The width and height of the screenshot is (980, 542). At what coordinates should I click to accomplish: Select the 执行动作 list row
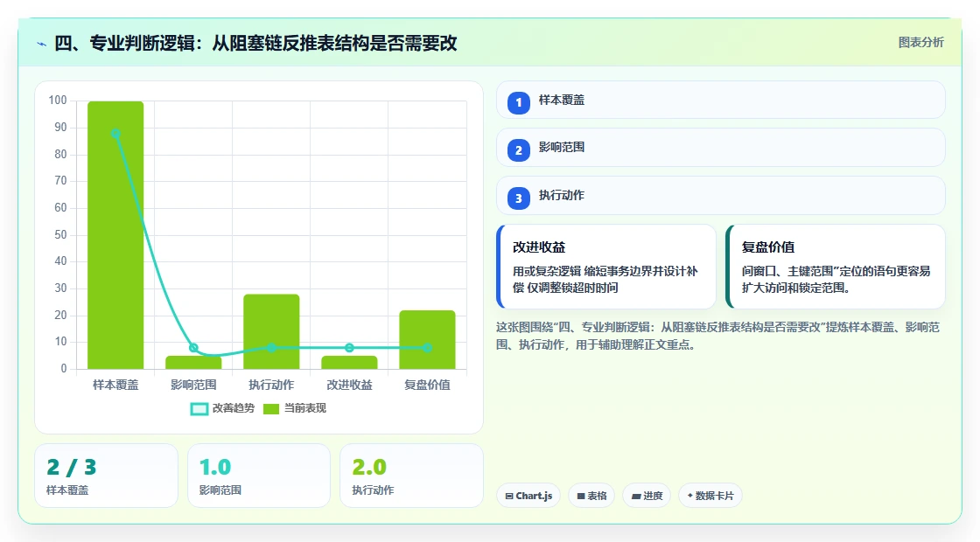click(721, 196)
